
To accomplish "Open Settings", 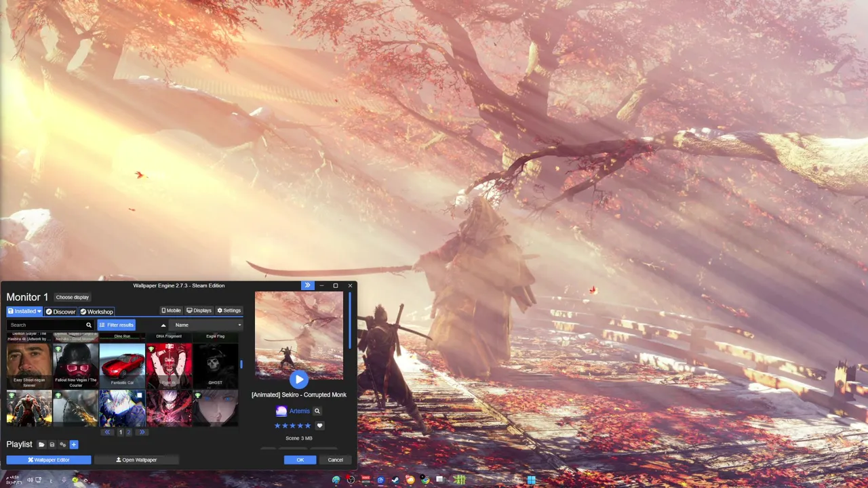I will [229, 310].
